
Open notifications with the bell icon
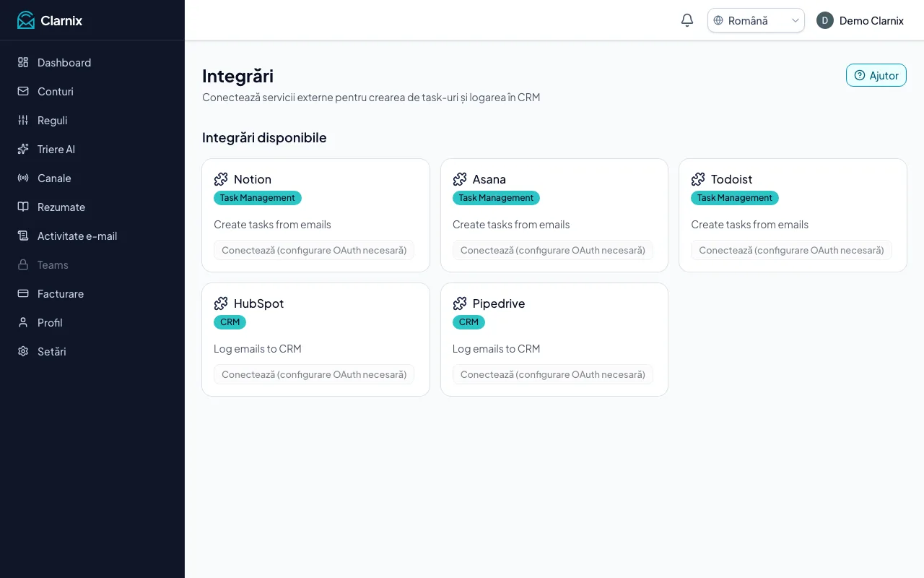pos(687,20)
